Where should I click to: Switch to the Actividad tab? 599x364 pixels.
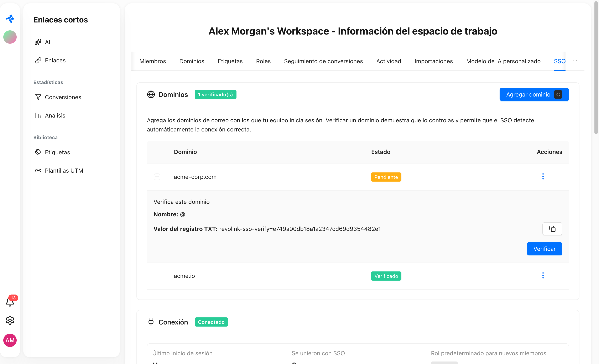click(389, 61)
